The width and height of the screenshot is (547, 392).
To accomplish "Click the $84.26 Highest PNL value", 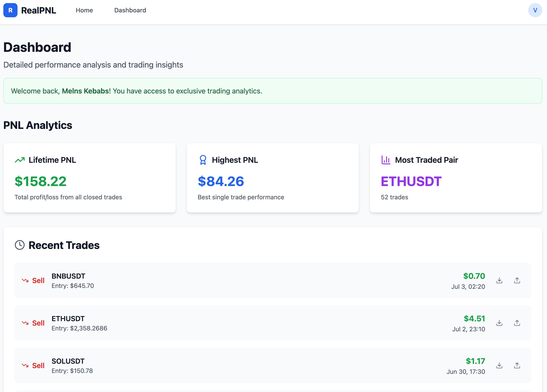I will point(221,181).
